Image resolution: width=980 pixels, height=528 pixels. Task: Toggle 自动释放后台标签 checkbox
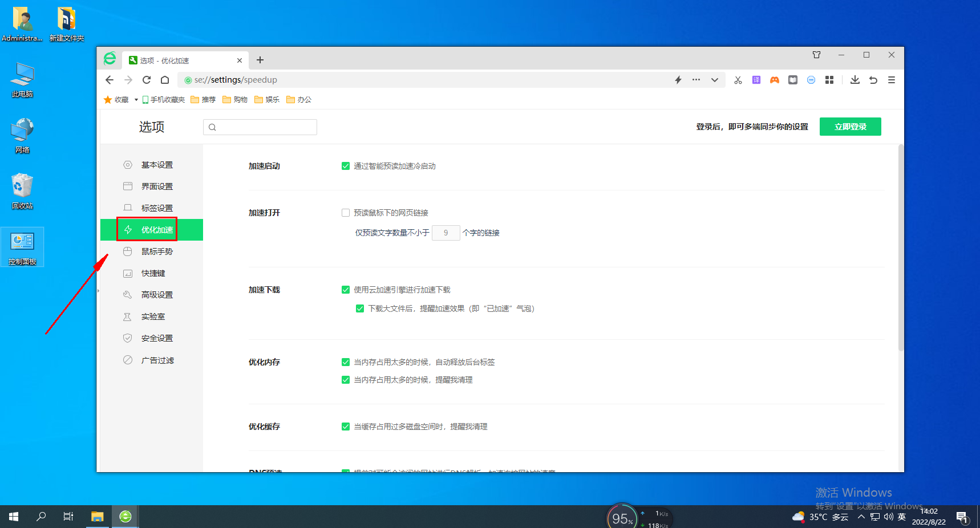pyautogui.click(x=346, y=362)
